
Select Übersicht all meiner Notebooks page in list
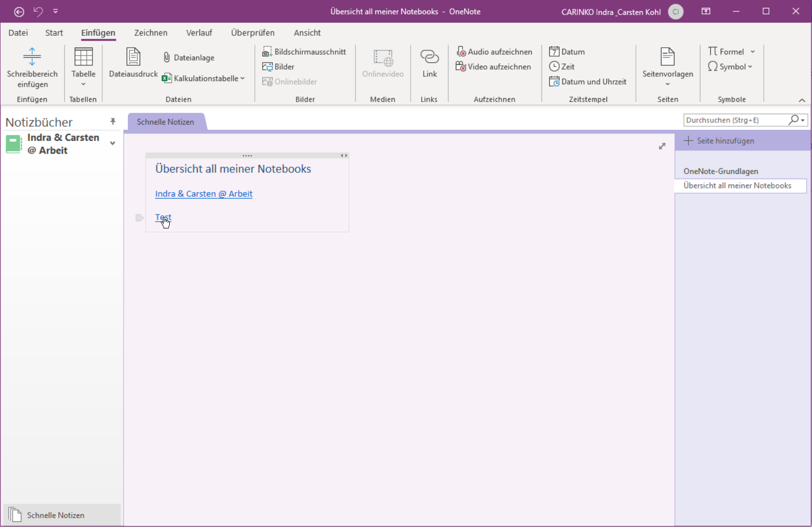point(740,185)
